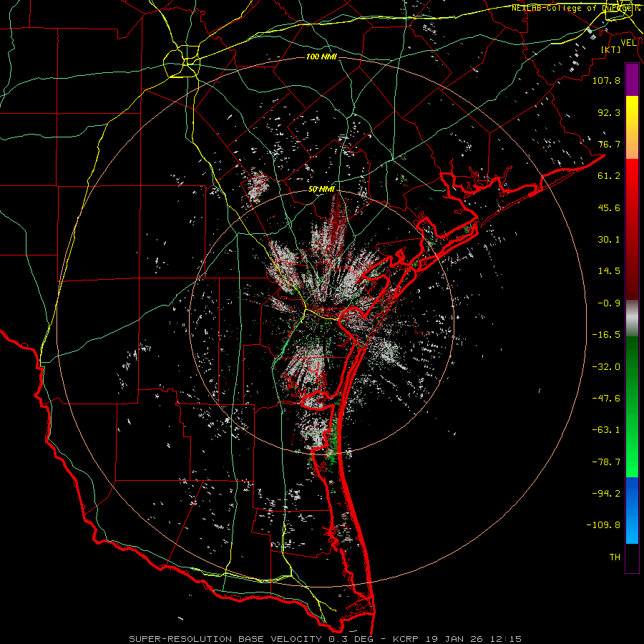This screenshot has width=644, height=644.
Task: Click the -47.6 velocity scale value
Action: [x=606, y=399]
